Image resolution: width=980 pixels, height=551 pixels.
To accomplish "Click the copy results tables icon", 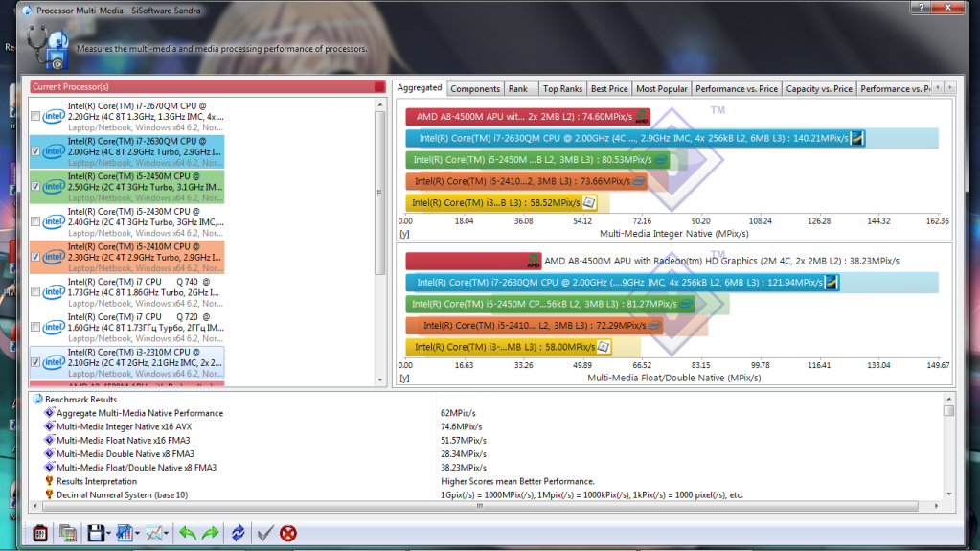I will [67, 534].
